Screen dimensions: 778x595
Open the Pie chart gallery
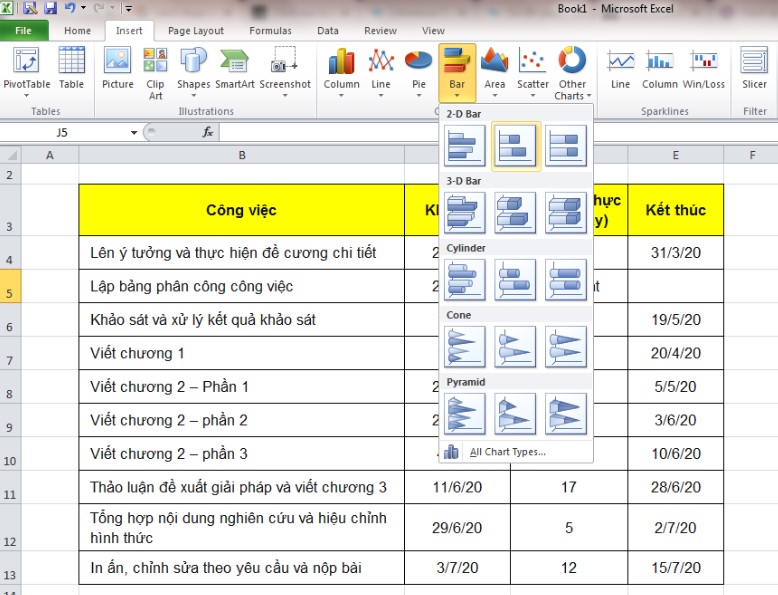[x=419, y=72]
